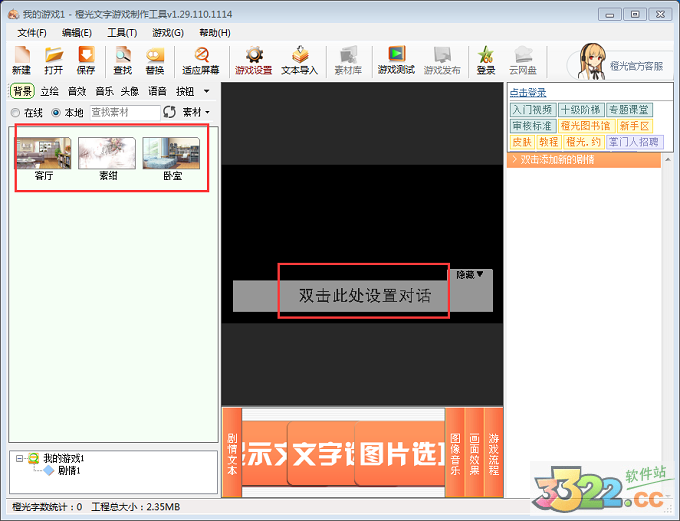Viewport: 680px width, 521px height.
Task: Expand more material tabs arrow
Action: point(206,92)
